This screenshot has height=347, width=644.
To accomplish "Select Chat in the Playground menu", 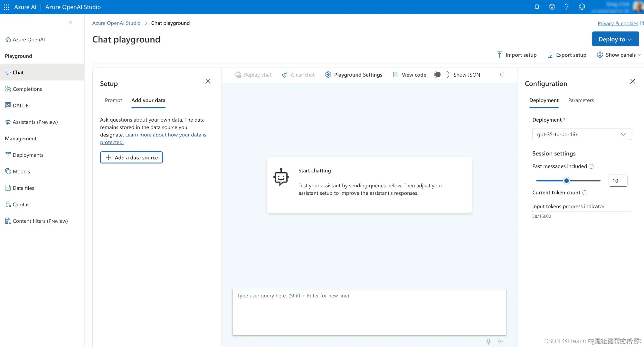I will 42,72.
